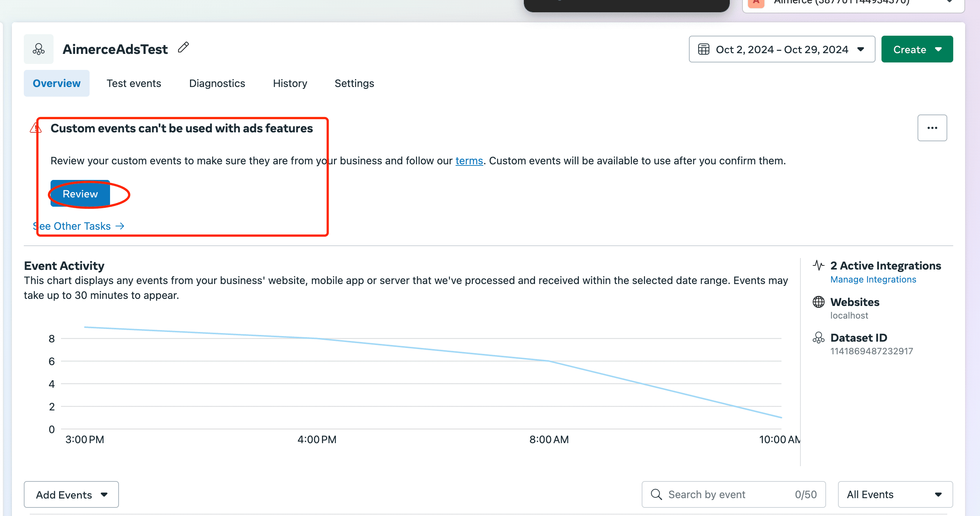980x516 pixels.
Task: Click the Websites globe icon
Action: (818, 302)
